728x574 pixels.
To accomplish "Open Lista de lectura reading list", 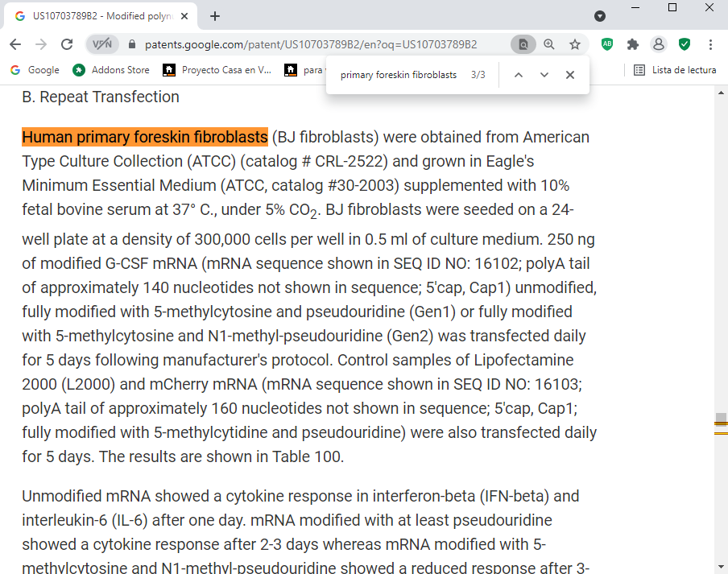I will pos(675,70).
